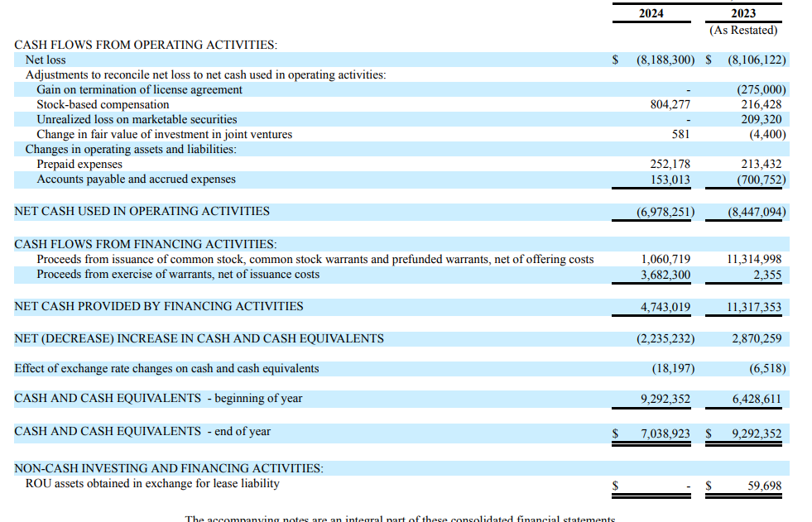Select 'Effect of exchange rate changes' line
Screen dimensions: 812x522
(x=166, y=369)
